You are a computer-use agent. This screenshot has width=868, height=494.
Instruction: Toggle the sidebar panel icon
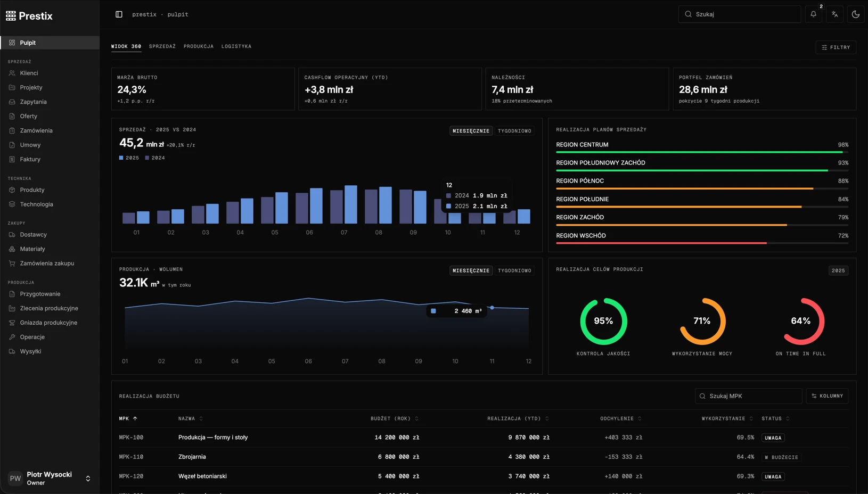(x=119, y=14)
